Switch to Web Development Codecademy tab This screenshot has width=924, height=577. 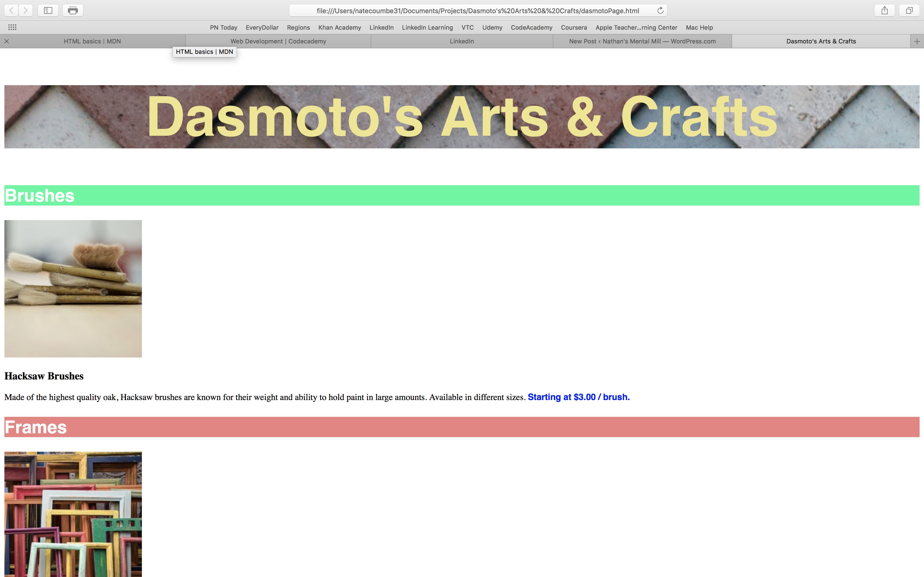coord(278,41)
